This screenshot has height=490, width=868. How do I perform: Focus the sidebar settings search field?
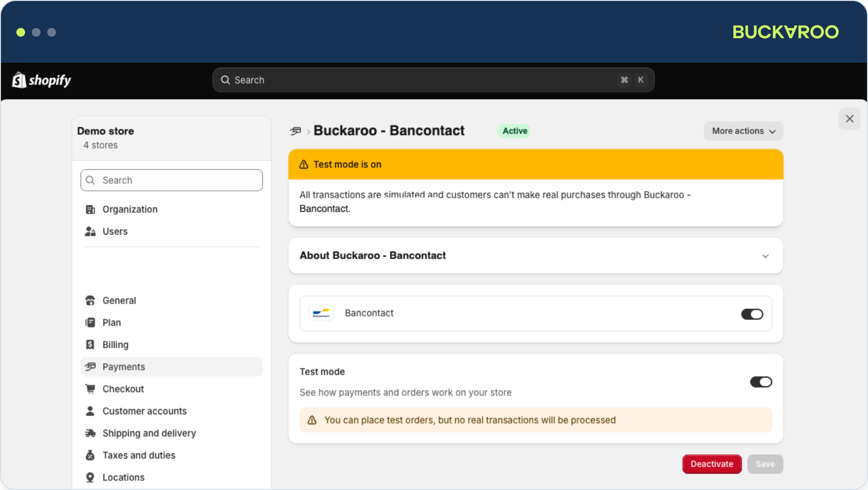(x=172, y=180)
